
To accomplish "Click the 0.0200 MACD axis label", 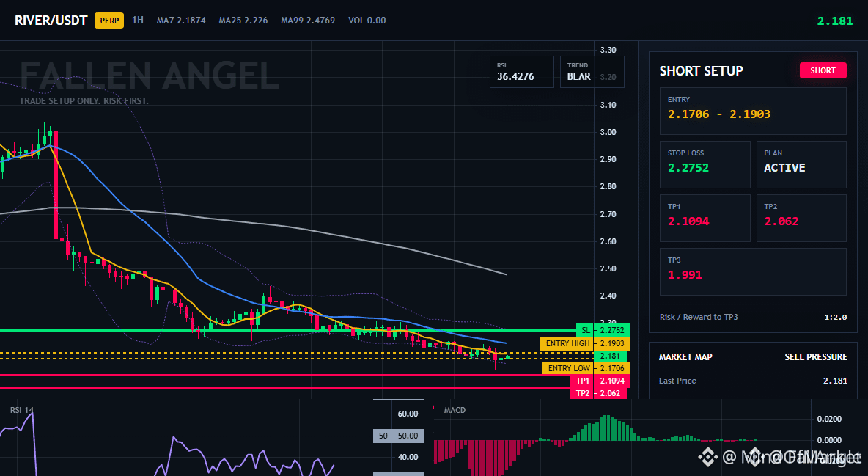I will click(x=829, y=418).
